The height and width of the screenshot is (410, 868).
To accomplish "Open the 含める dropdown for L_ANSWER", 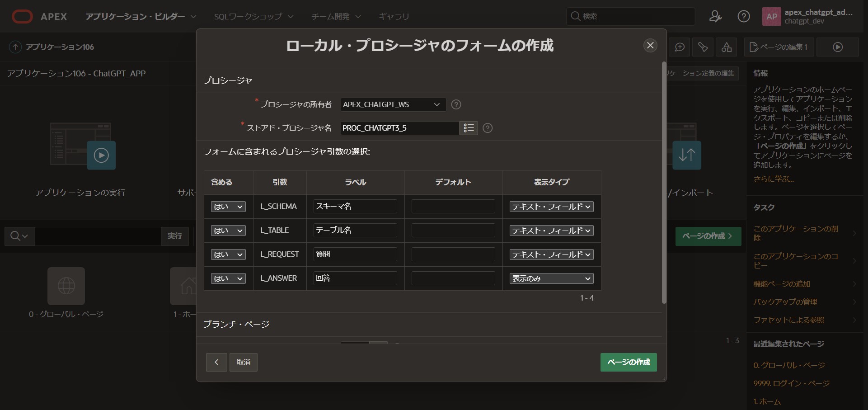I will click(x=228, y=278).
